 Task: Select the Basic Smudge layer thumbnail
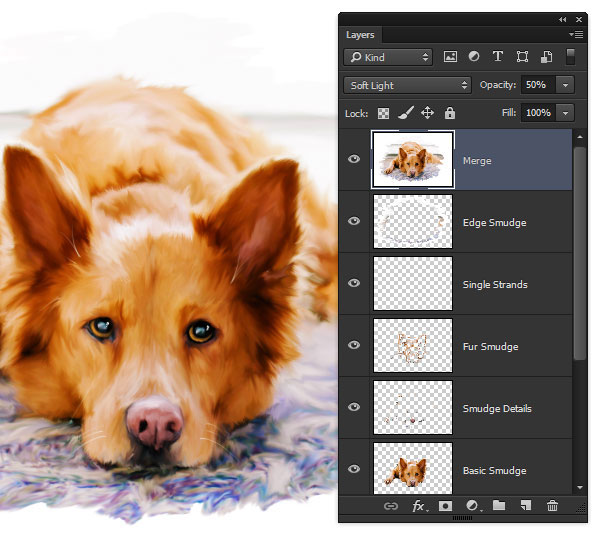[413, 468]
